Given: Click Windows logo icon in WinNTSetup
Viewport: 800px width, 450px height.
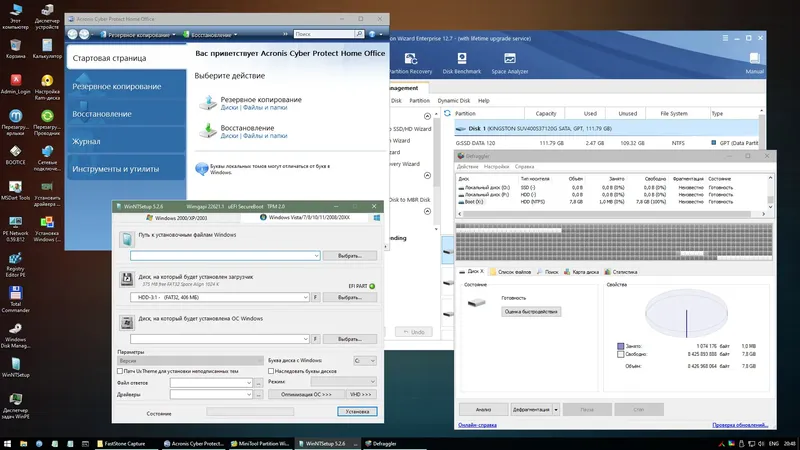Looking at the screenshot, I should tap(377, 218).
